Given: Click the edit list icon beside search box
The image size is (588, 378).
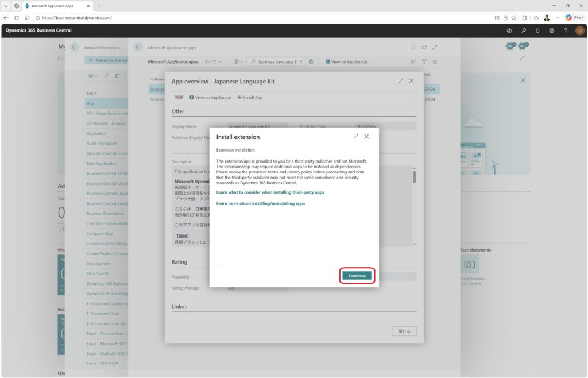Looking at the screenshot, I should [x=311, y=62].
